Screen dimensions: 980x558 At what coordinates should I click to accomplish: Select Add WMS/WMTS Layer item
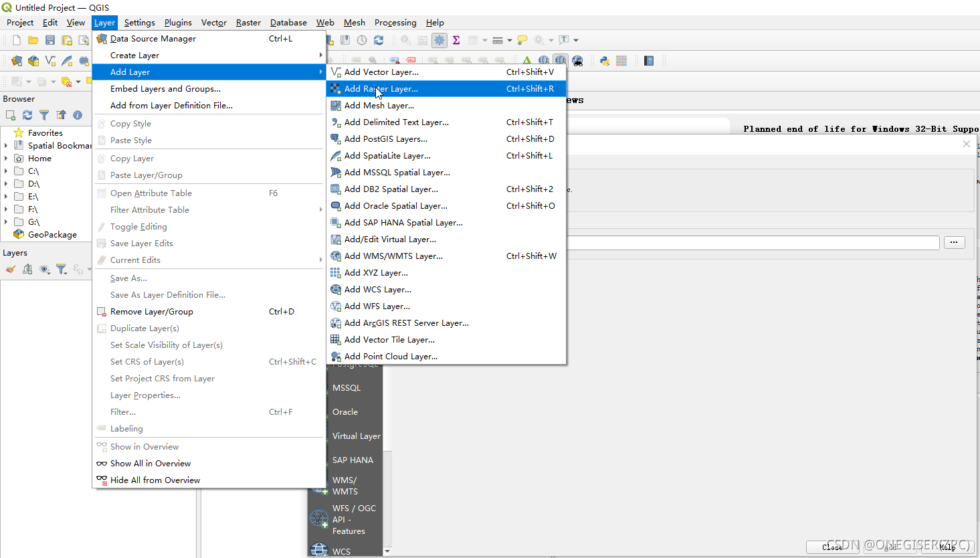(x=446, y=256)
